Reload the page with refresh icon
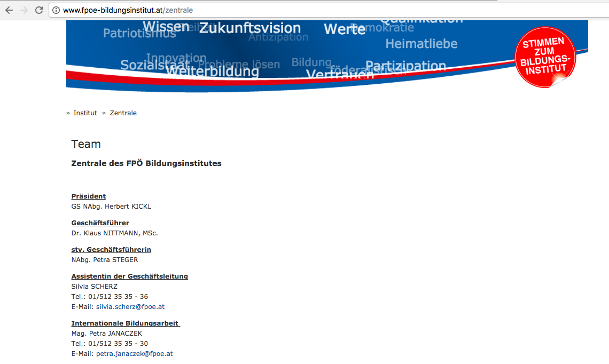 point(39,10)
